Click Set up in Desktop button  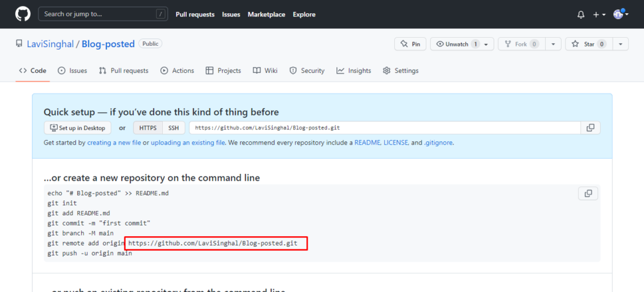pos(77,127)
